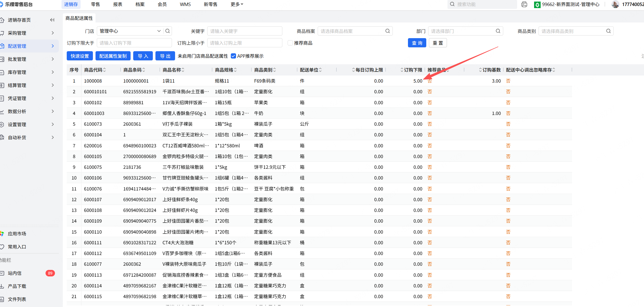Click the printer icon in top bar
The width and height of the screenshot is (644, 307).
point(524,4)
